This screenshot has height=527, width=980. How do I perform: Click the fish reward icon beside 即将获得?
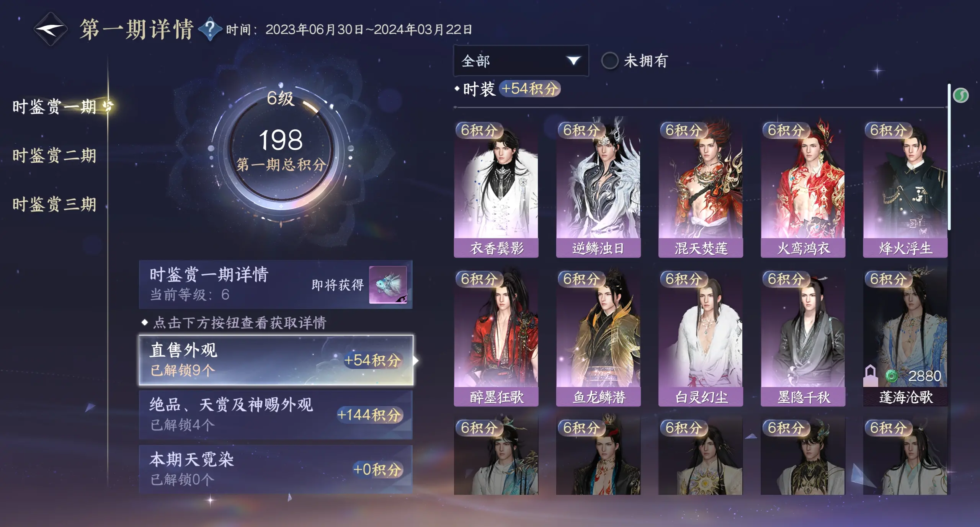[x=388, y=285]
